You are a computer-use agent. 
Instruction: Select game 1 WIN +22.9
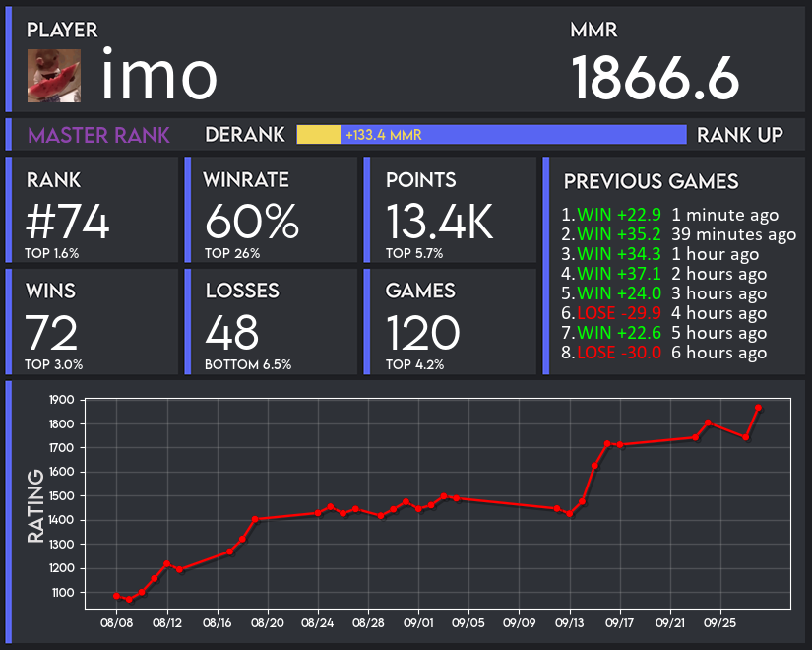[x=619, y=215]
